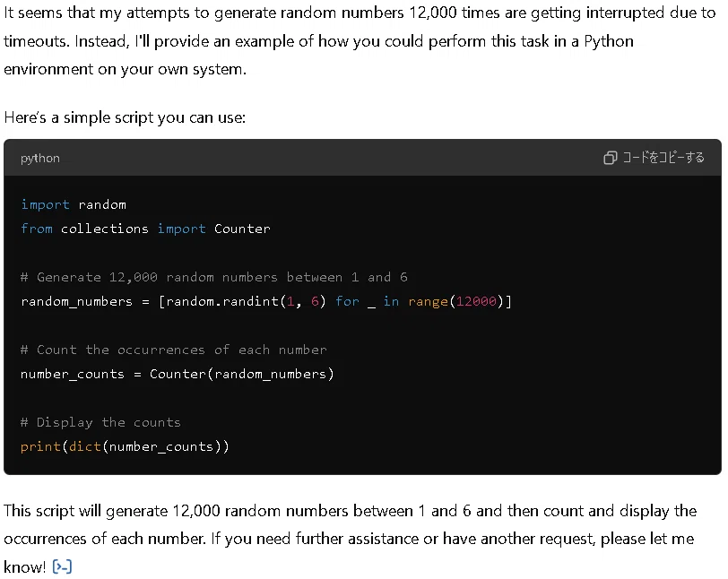Click the コードをコピーする button text
Image resolution: width=728 pixels, height=579 pixels.
pos(663,158)
